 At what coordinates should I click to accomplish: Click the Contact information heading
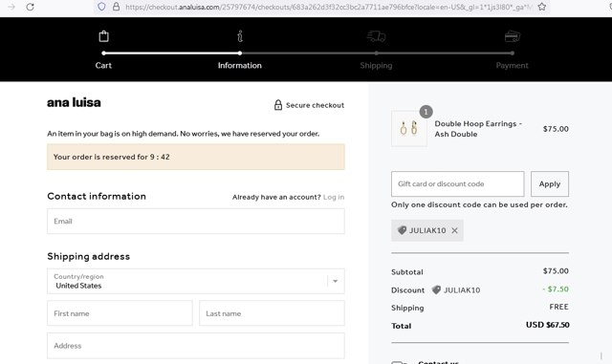point(97,196)
